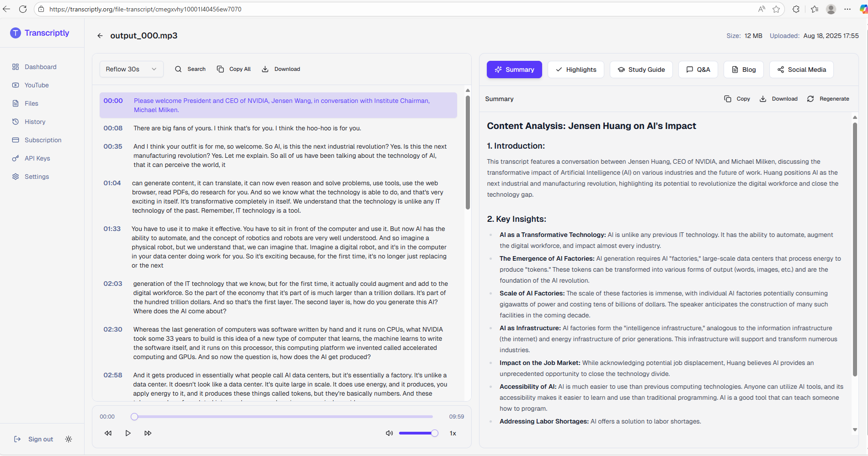Click the read aloud icon in address bar
This screenshot has width=868, height=456.
coord(761,9)
